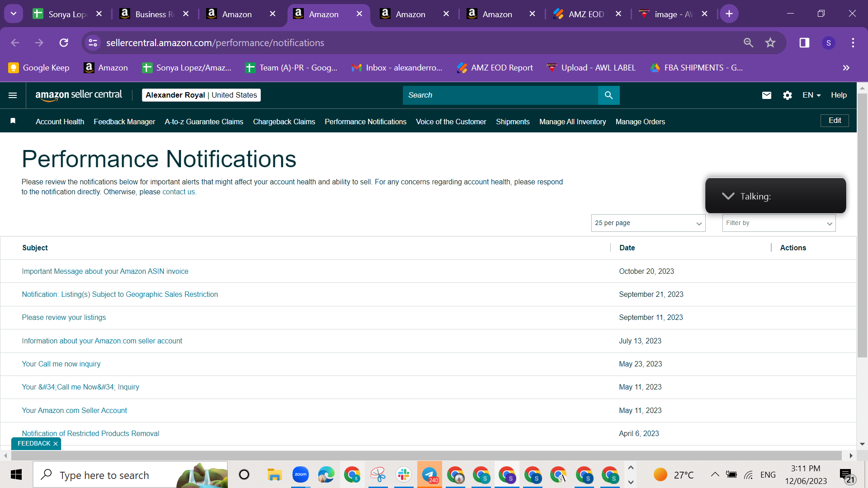Click the vertical page scrollbar
This screenshot has height=488, width=868.
click(x=862, y=226)
